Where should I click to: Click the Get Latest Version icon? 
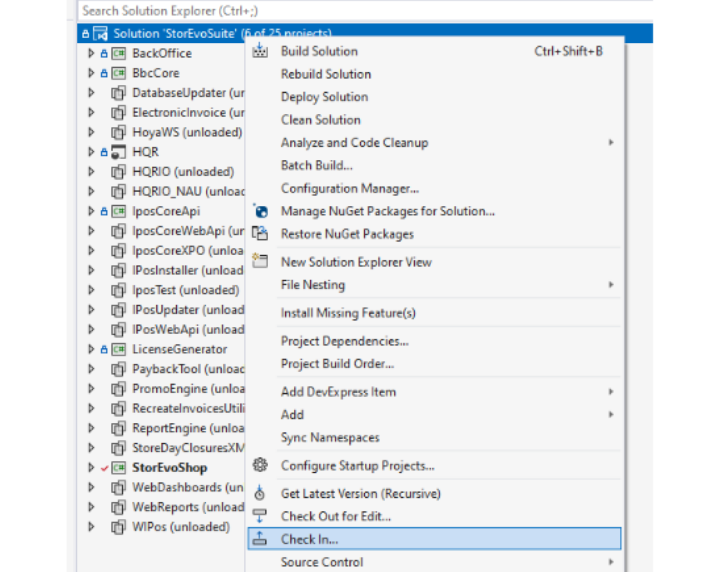pos(260,493)
